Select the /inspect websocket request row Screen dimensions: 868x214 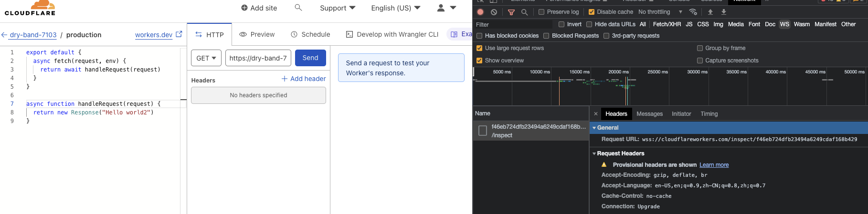pos(531,131)
